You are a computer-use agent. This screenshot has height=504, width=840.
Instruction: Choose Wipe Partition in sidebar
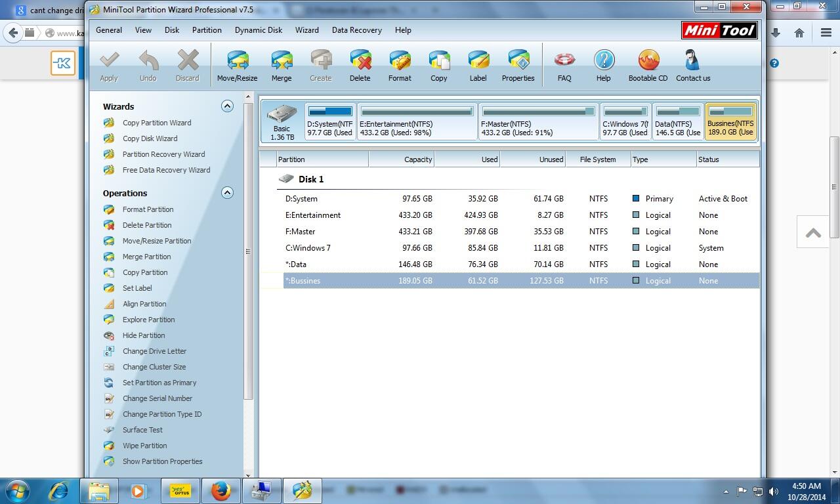pos(144,446)
